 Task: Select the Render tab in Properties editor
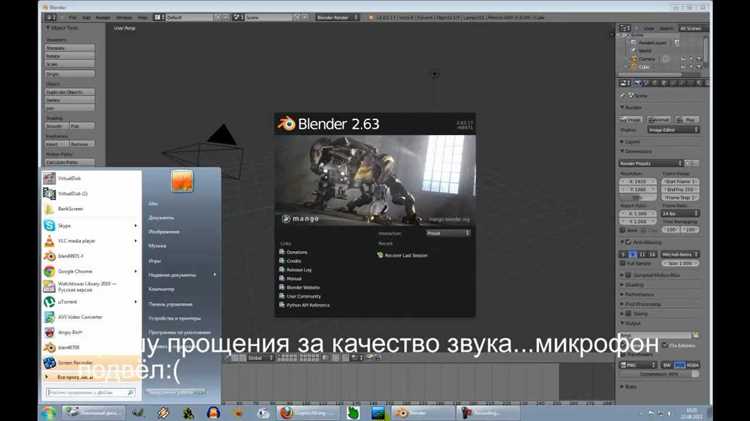click(637, 83)
